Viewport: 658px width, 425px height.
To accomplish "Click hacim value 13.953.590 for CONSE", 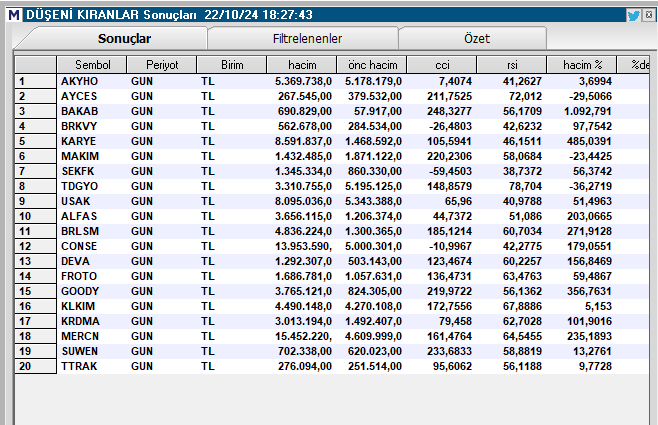I will 303,246.
